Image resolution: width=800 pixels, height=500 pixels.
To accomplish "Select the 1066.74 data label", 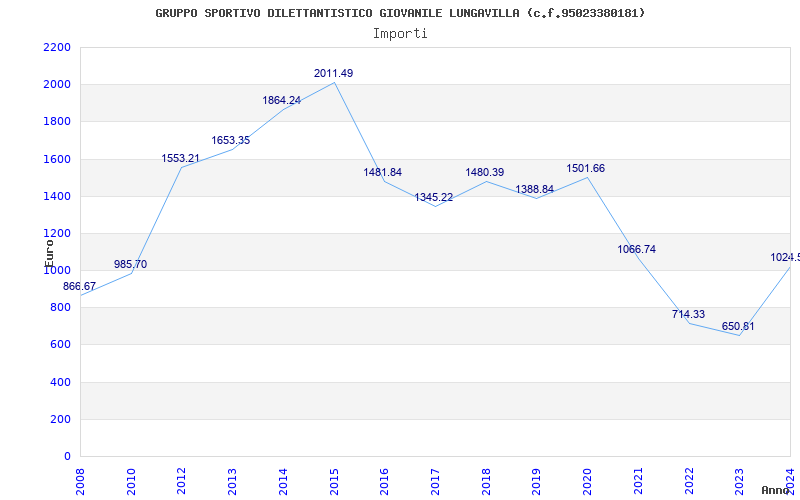I will pyautogui.click(x=637, y=249).
